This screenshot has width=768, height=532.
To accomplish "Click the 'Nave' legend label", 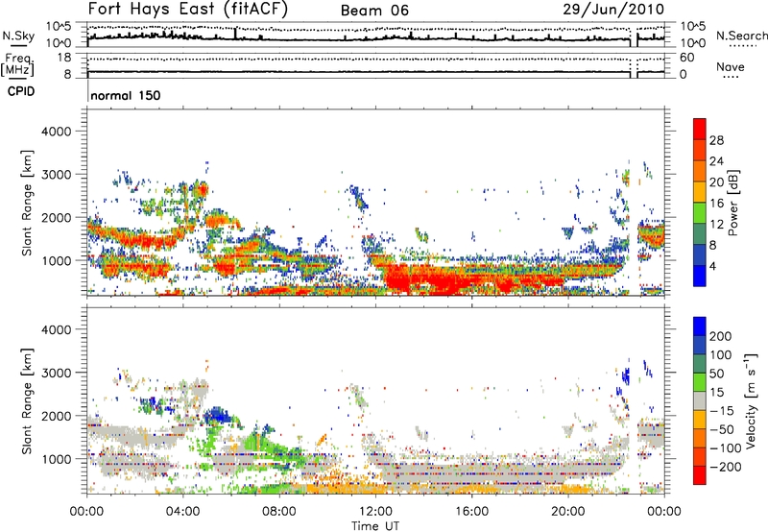I will click(x=731, y=67).
